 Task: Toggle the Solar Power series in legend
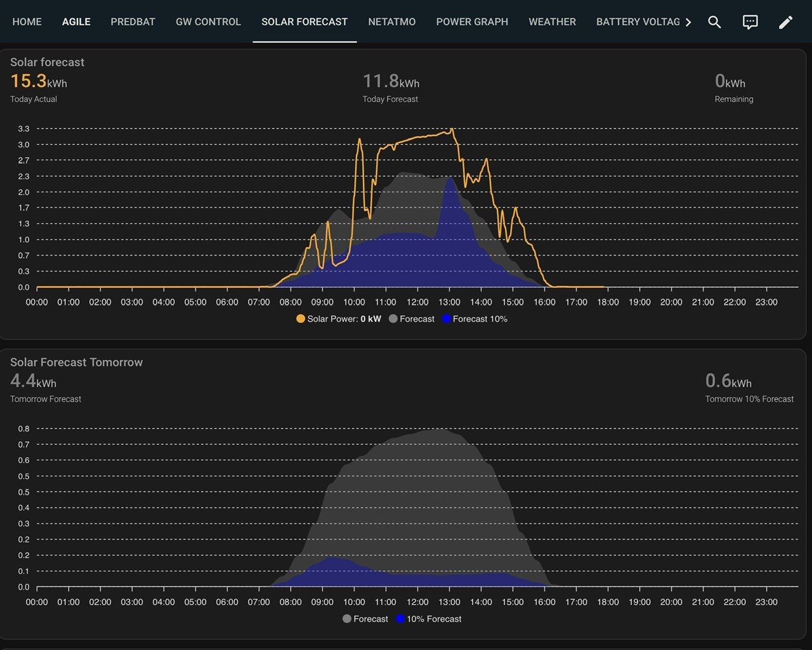339,319
